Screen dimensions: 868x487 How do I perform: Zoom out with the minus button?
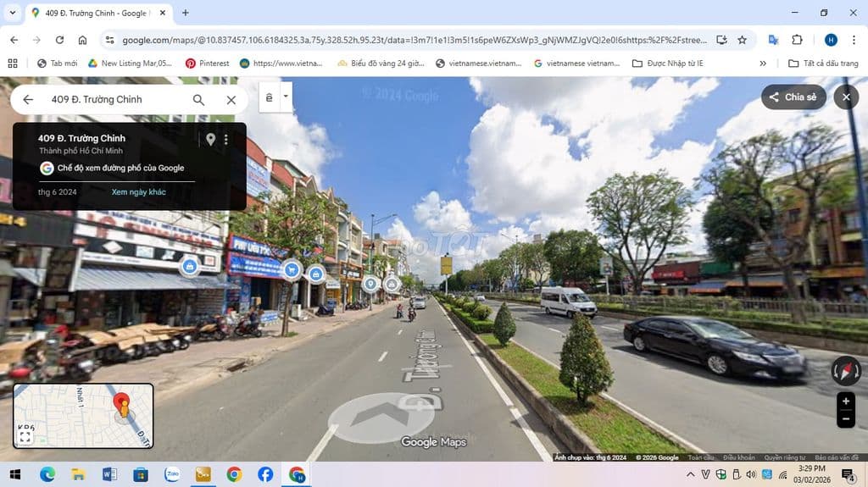click(845, 419)
